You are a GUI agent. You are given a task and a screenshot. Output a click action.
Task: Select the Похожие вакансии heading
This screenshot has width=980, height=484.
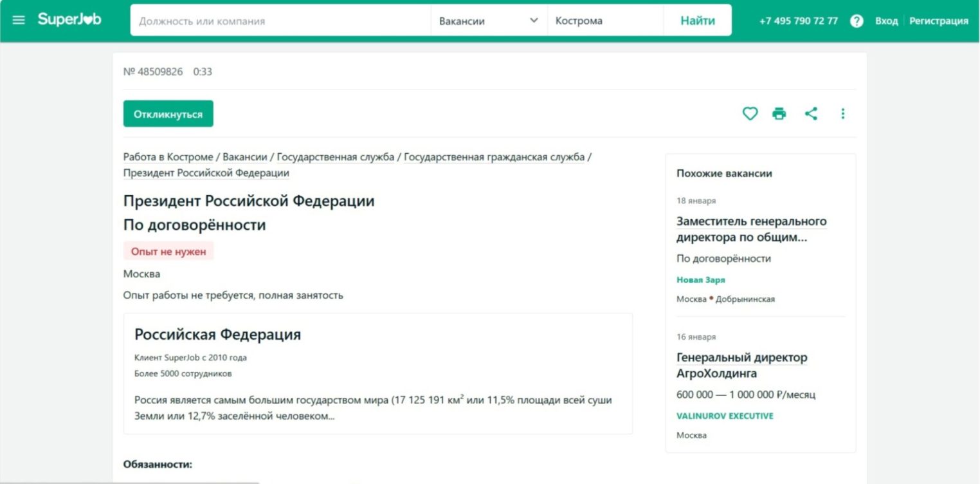[724, 173]
